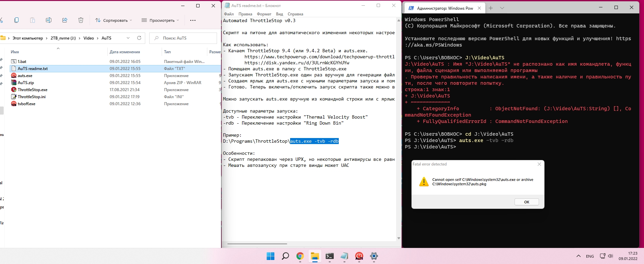Image resolution: width=644 pixels, height=264 pixels.
Task: Open a new terminal tab with plus
Action: (491, 8)
